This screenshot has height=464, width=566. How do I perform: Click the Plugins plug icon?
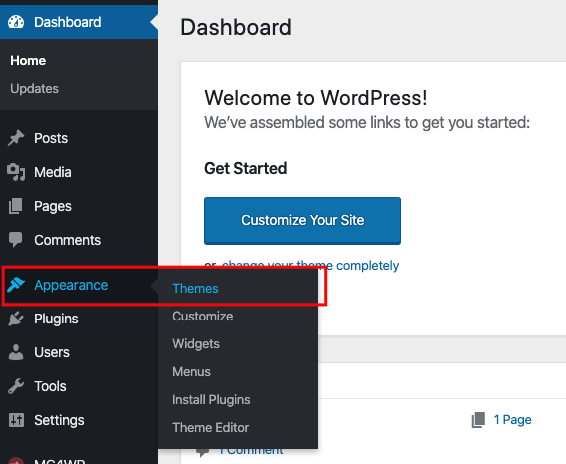click(16, 318)
